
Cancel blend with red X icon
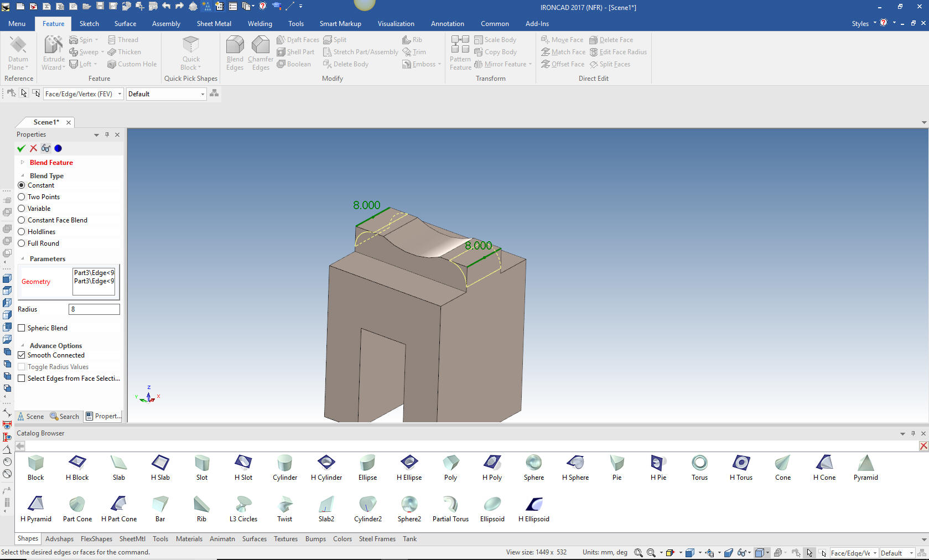[x=33, y=148]
